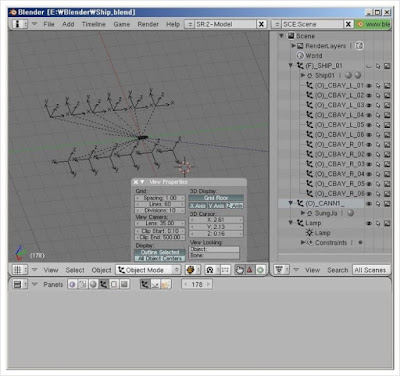Image resolution: width=400 pixels, height=376 pixels.
Task: Open the Object Mode dropdown
Action: tap(148, 270)
